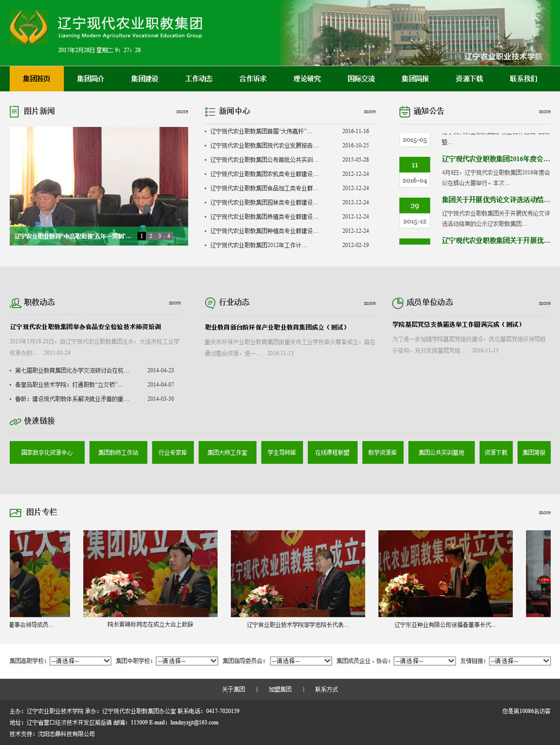560x745 pixels.
Task: Click the 学生导师库 button
Action: click(x=282, y=452)
